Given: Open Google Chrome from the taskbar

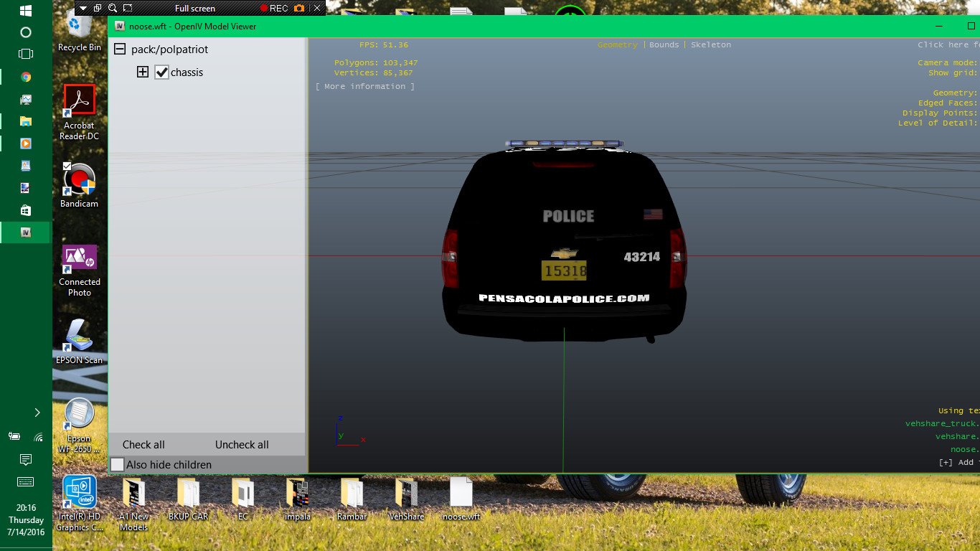Looking at the screenshot, I should (x=26, y=77).
